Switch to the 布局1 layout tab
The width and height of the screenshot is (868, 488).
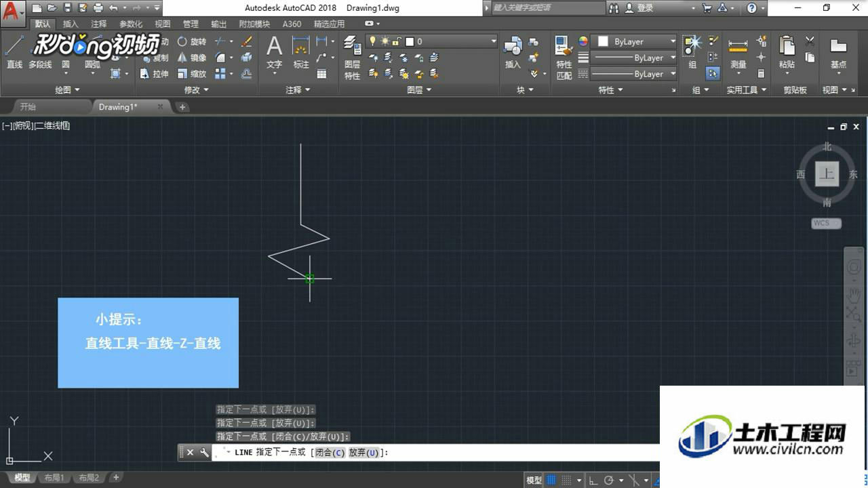click(54, 478)
